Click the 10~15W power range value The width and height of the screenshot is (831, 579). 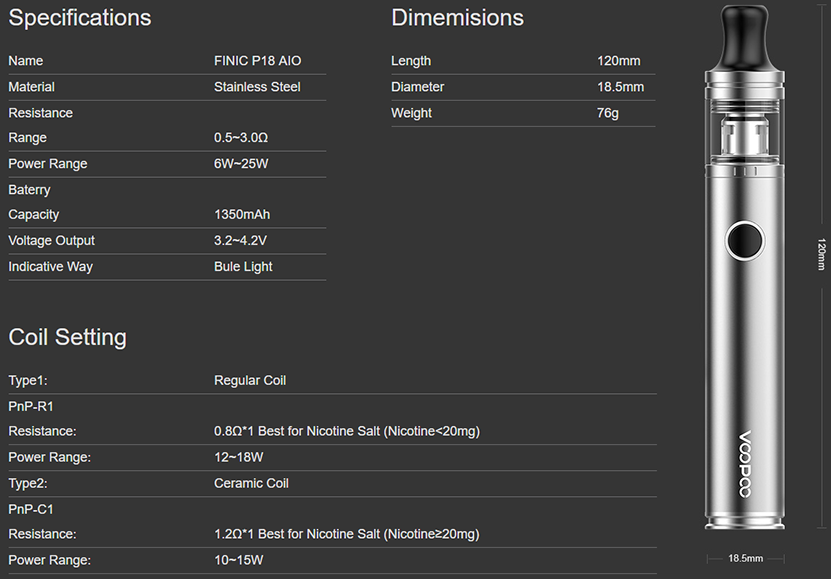238,560
